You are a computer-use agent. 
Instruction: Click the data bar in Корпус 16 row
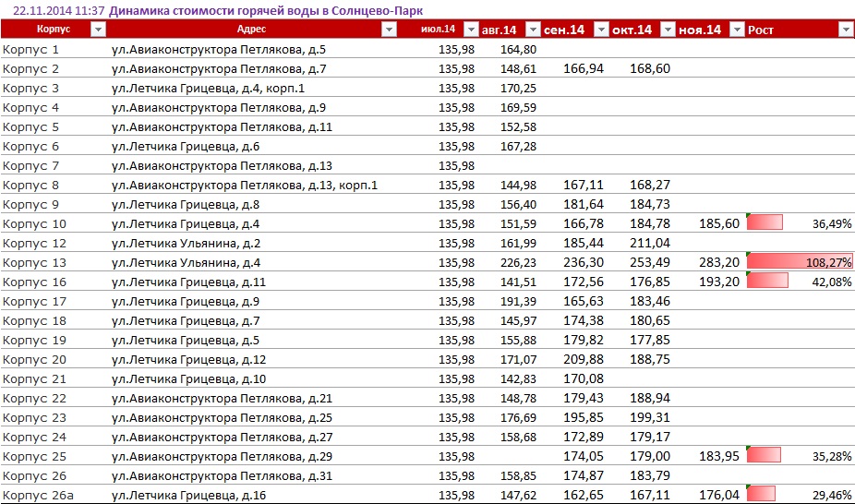(767, 282)
